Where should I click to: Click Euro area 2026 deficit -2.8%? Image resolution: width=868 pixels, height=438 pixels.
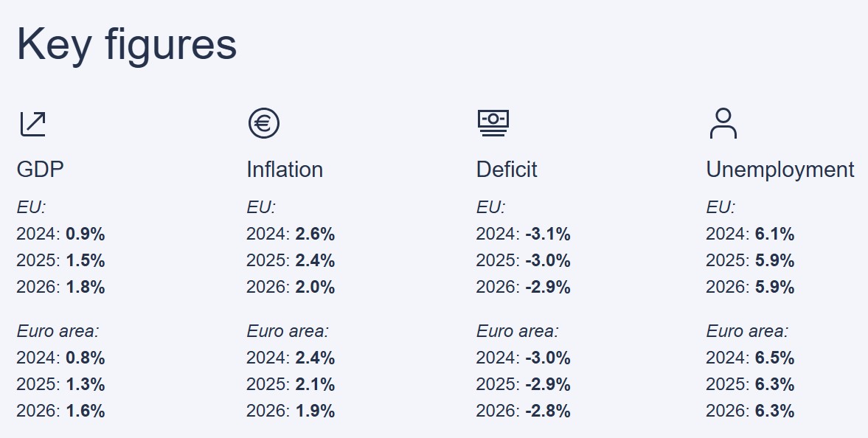click(x=548, y=411)
